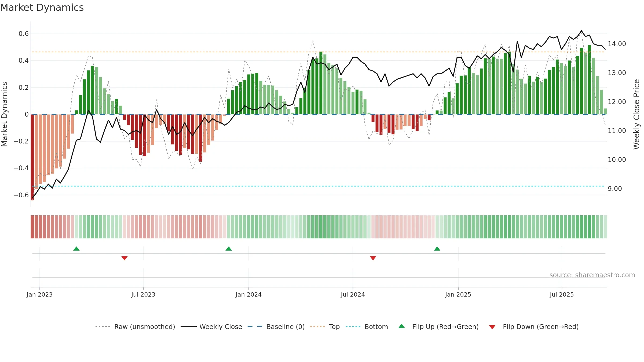Click the 0 baseline left axis tick
Viewport: 644px width, 362px height.
(x=27, y=114)
